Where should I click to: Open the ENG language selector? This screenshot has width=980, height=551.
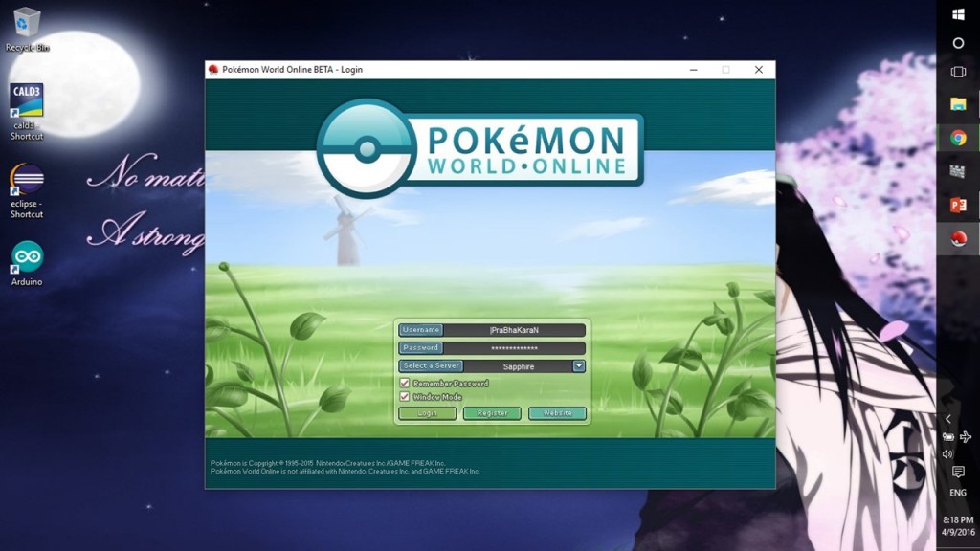click(958, 493)
